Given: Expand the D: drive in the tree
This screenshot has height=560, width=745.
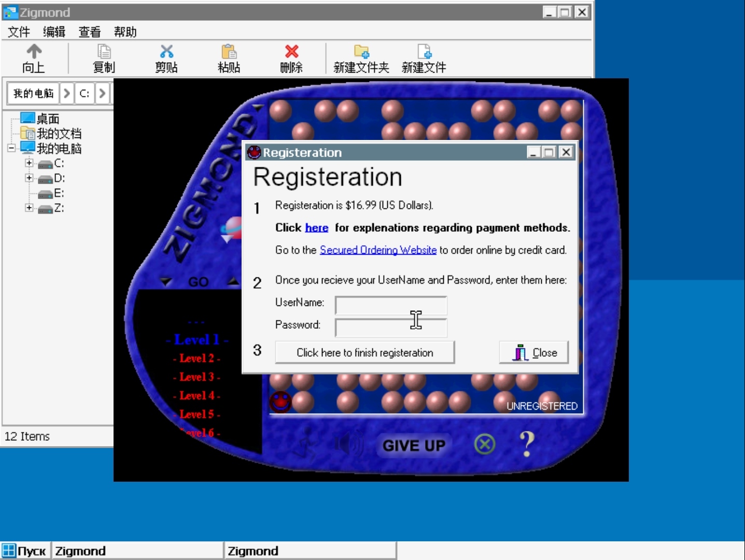Looking at the screenshot, I should [29, 178].
